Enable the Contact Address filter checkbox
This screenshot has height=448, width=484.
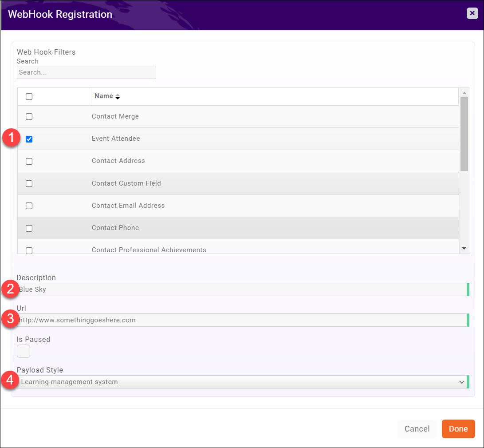(29, 161)
